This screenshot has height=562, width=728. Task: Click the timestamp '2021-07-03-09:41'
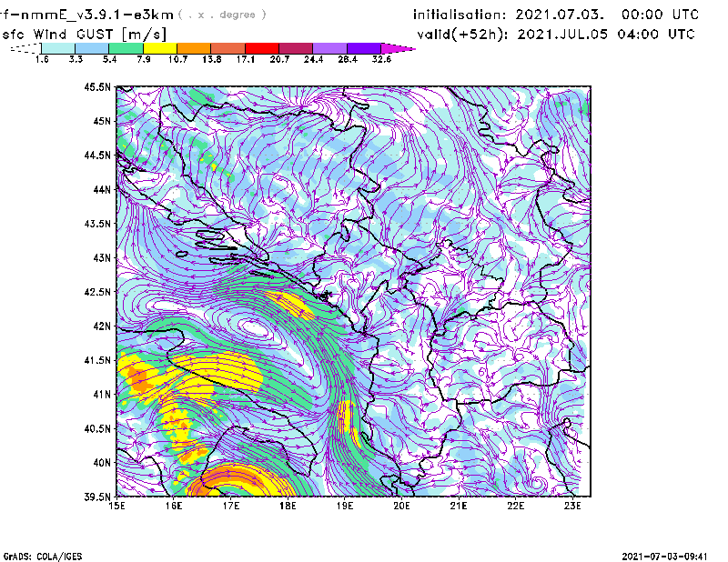pyautogui.click(x=665, y=557)
